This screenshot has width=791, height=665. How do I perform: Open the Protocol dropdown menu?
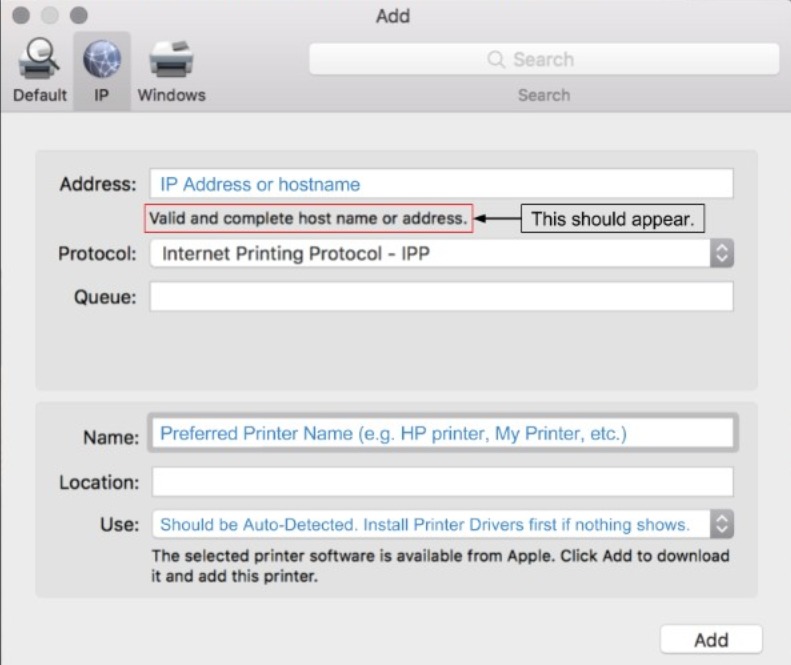(x=430, y=254)
